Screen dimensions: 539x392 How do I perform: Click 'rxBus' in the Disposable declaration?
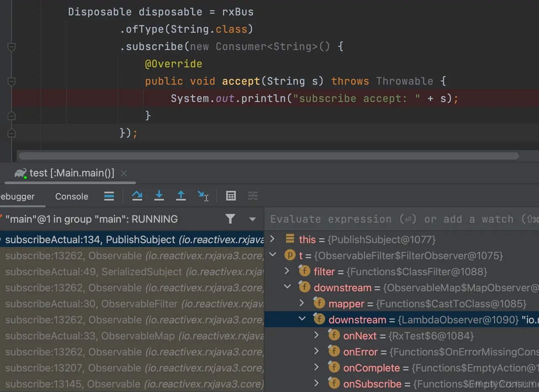[x=238, y=12]
